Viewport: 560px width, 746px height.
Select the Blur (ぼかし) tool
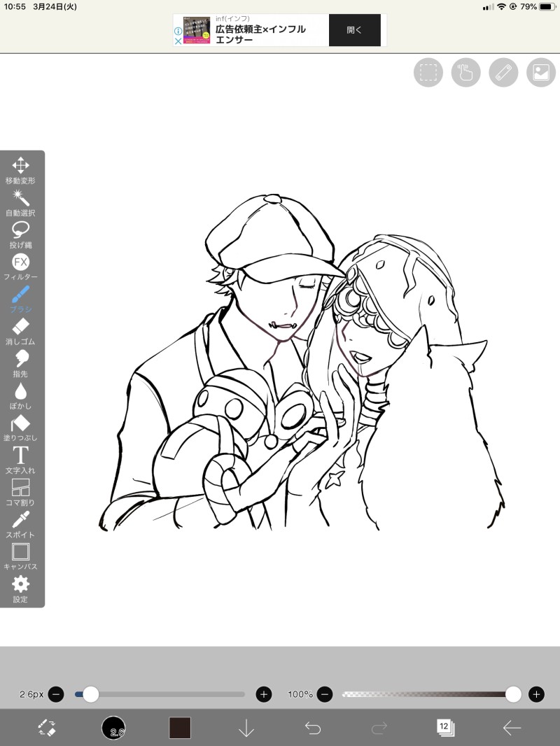point(20,396)
